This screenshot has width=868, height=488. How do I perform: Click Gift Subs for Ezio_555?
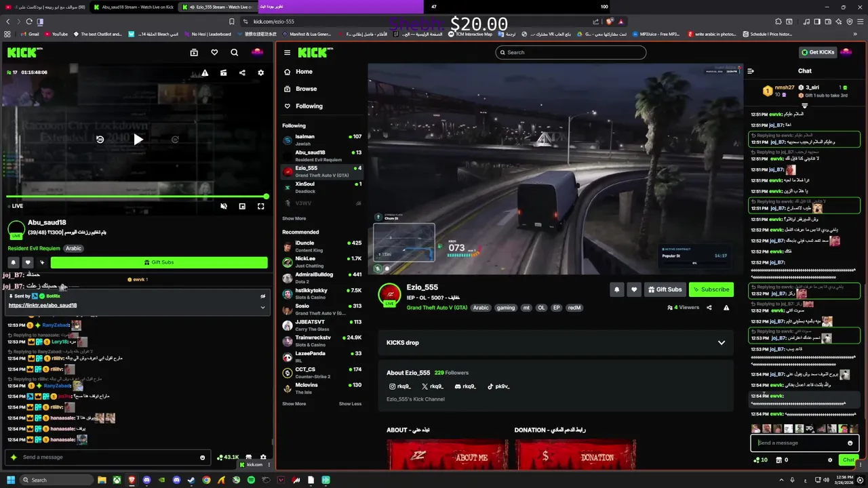pyautogui.click(x=665, y=290)
